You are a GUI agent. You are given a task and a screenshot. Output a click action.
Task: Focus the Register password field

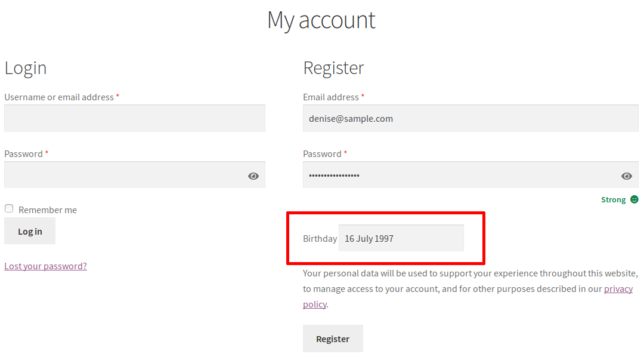point(470,175)
